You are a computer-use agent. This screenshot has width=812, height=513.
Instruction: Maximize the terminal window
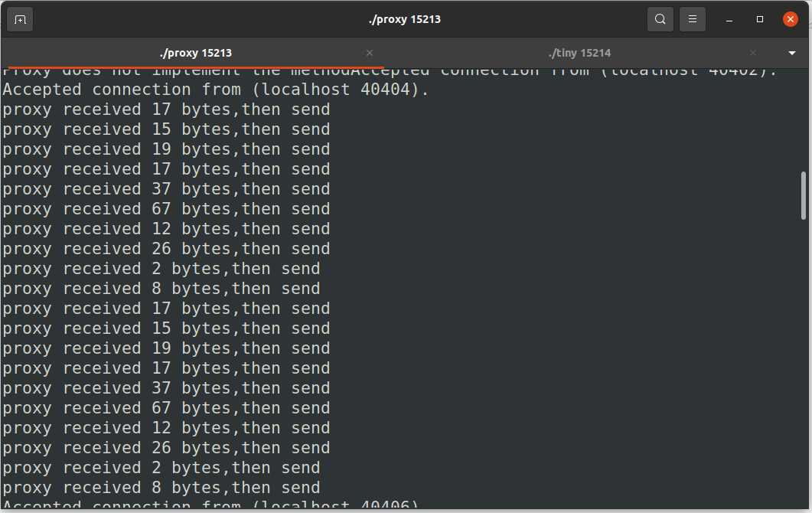coord(760,19)
